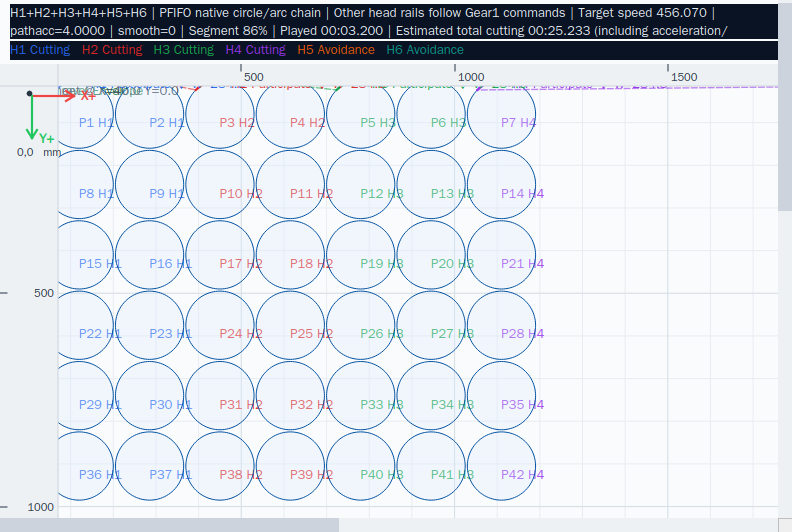Select part P40 H3 circle
This screenshot has height=532, width=792.
pyautogui.click(x=361, y=466)
